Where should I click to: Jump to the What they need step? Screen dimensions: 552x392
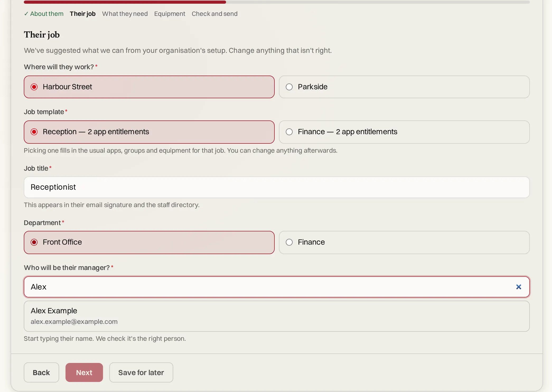click(x=125, y=14)
